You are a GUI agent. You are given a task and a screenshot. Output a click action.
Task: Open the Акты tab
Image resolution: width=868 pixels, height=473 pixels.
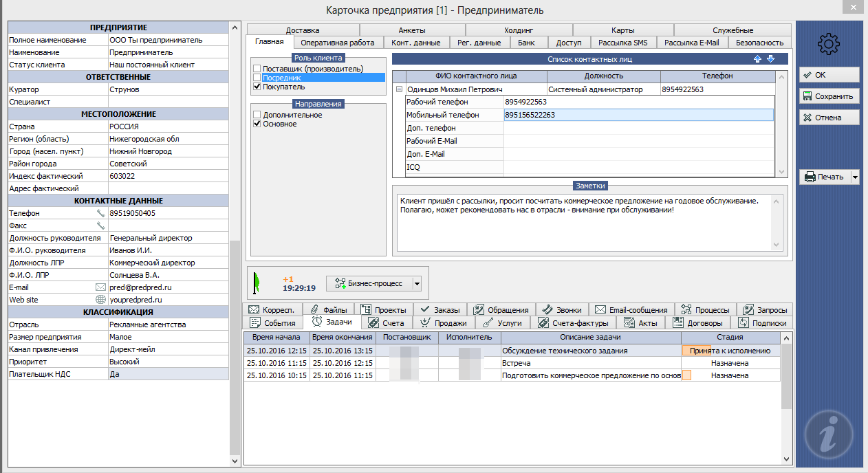click(642, 323)
